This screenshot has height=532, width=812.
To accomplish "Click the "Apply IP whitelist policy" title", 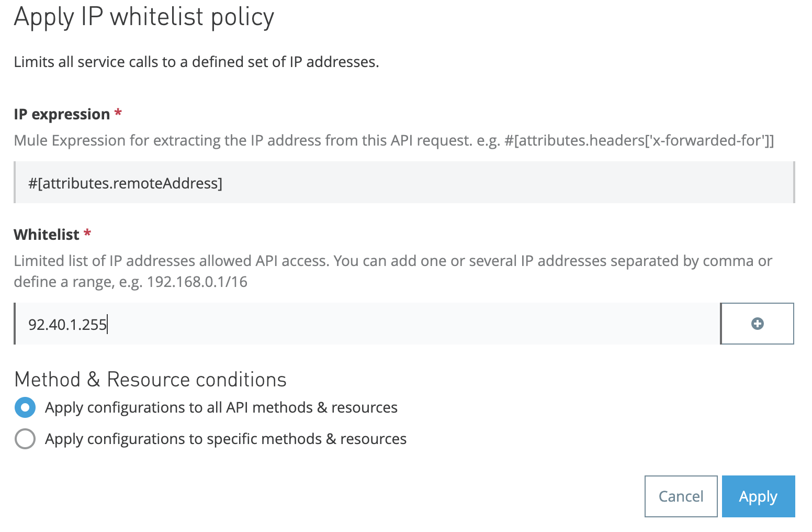I will (144, 17).
